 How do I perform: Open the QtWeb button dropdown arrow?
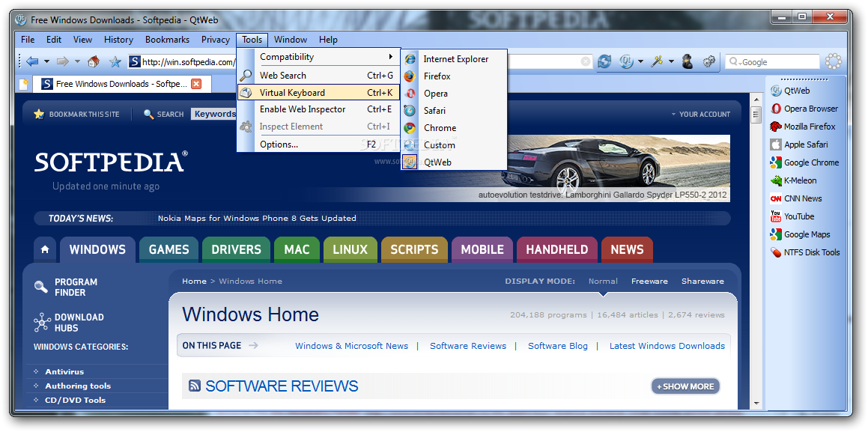point(640,61)
